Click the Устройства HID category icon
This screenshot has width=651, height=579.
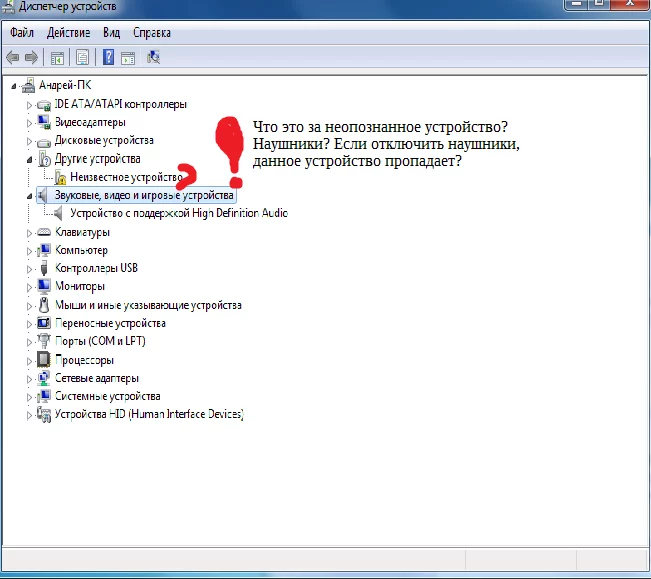click(44, 414)
